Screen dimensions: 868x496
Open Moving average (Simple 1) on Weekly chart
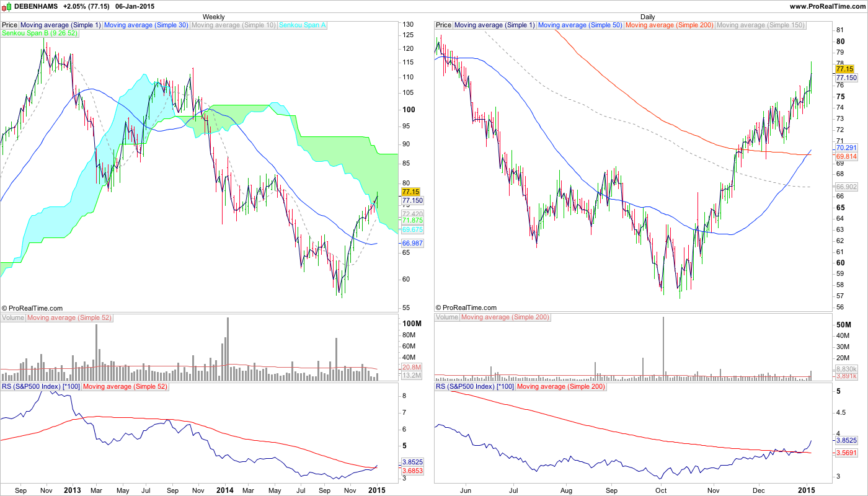coord(61,25)
